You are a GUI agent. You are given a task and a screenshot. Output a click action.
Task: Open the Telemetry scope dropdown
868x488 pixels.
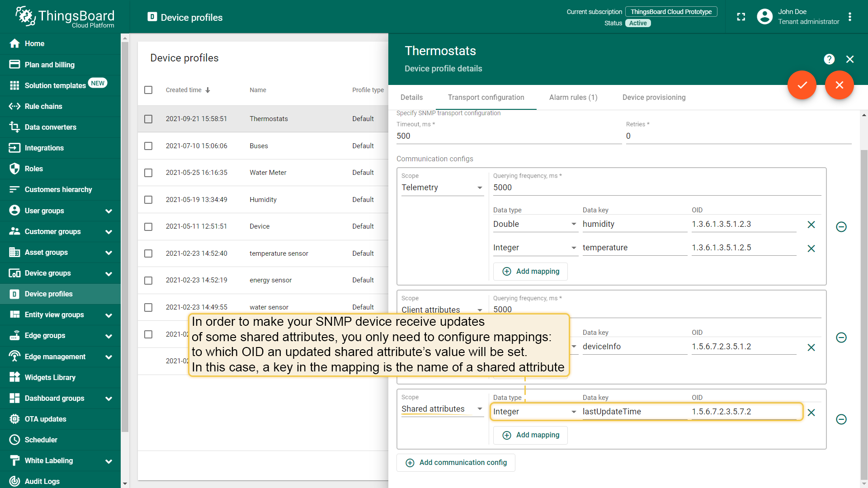pos(442,188)
